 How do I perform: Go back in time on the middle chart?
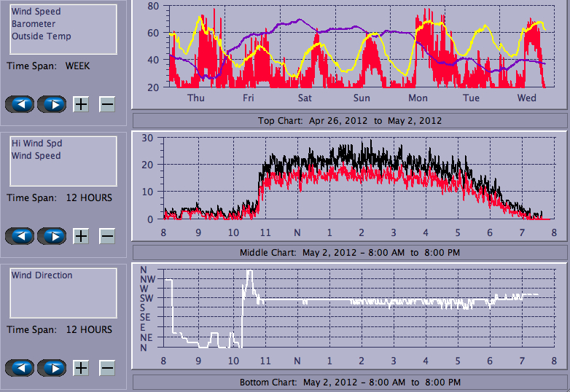(x=20, y=236)
